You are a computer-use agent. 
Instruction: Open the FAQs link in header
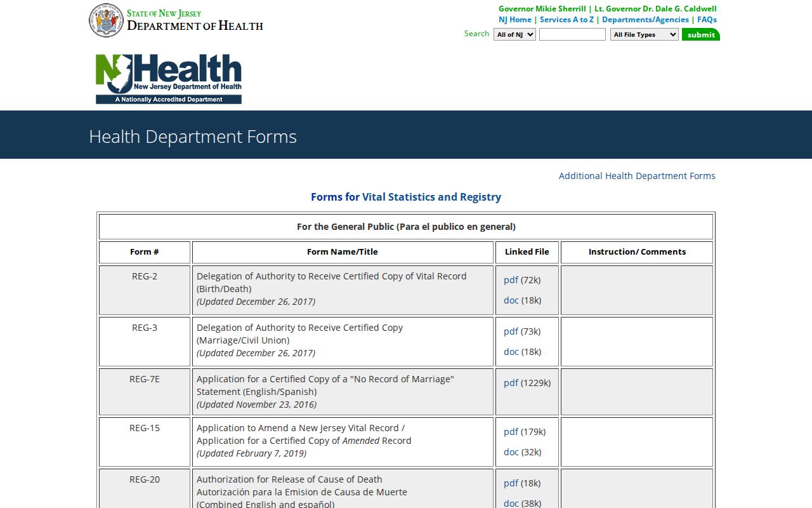coord(707,20)
